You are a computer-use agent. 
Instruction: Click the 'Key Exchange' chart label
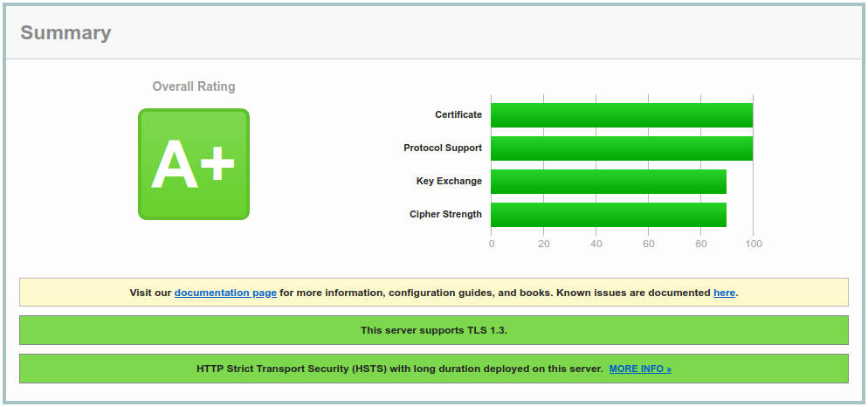(x=449, y=181)
